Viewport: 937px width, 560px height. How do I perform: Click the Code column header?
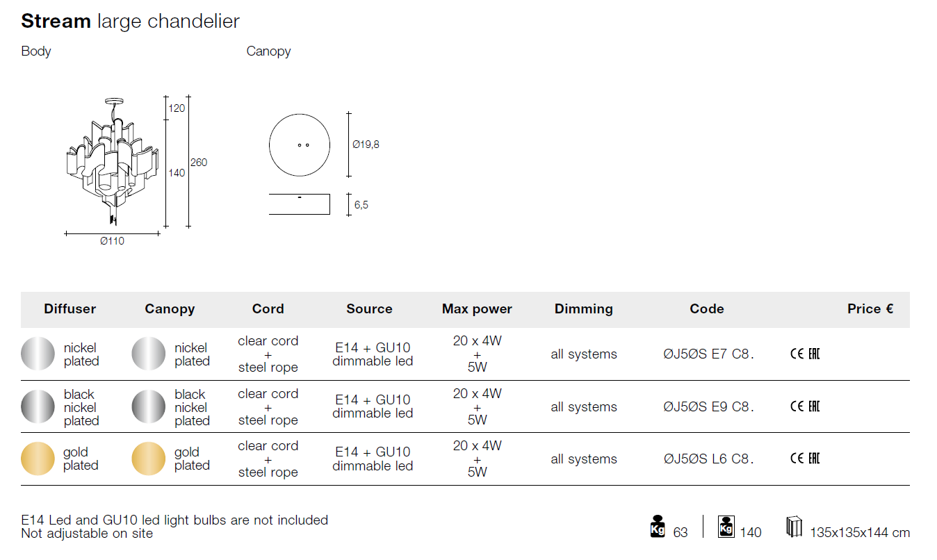point(707,309)
